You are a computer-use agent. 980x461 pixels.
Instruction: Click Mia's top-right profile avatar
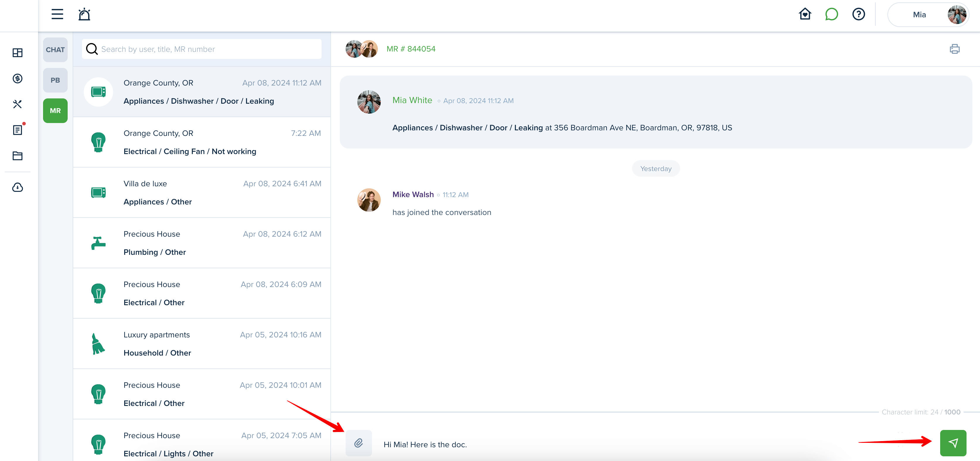[x=957, y=14]
